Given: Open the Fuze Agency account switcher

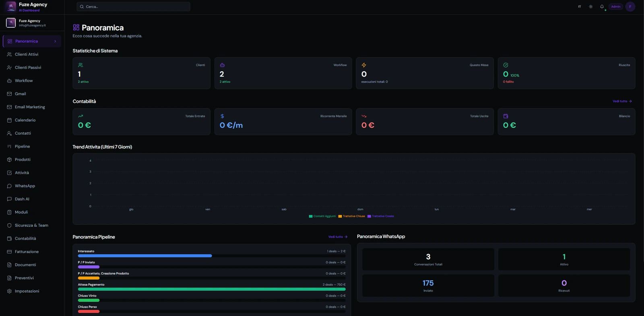Looking at the screenshot, I should pos(32,23).
